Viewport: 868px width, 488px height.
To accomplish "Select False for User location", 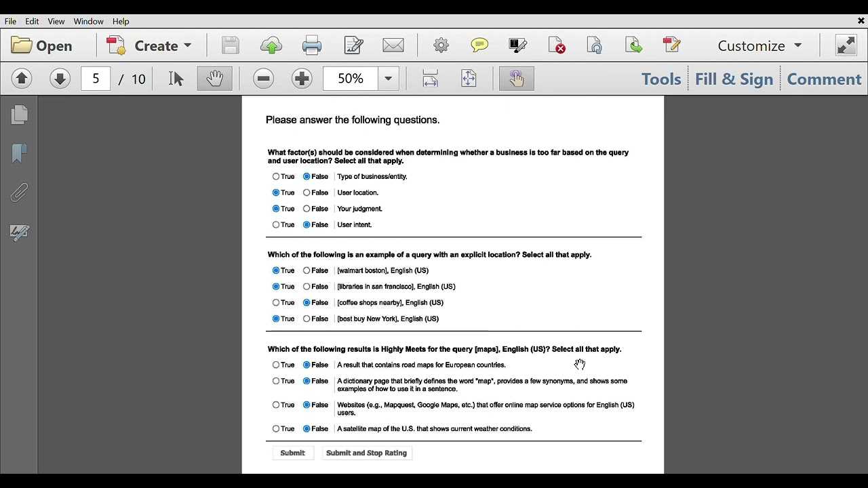I will point(307,192).
